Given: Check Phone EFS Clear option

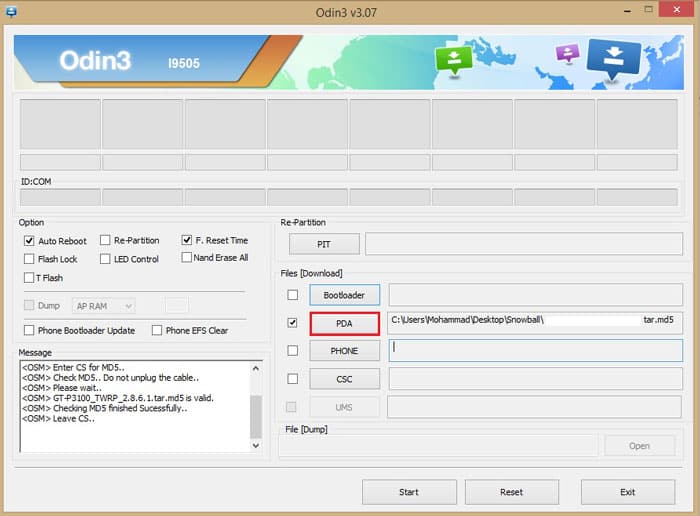Looking at the screenshot, I should [157, 330].
